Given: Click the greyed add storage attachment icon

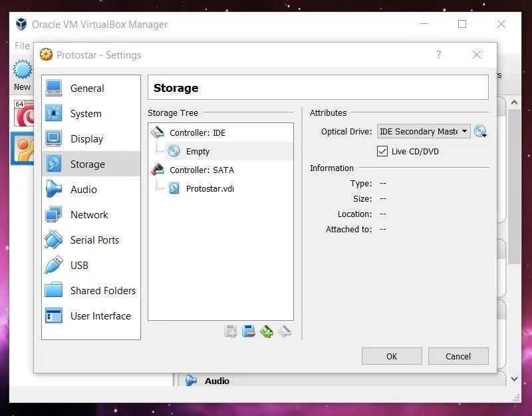Looking at the screenshot, I should tap(231, 331).
